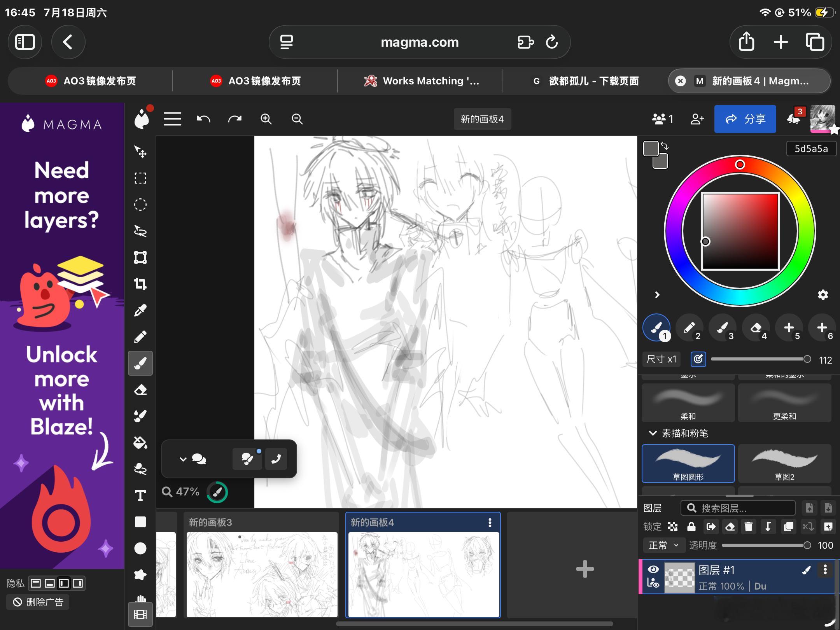Duplicate the current layer
Viewport: 840px width, 630px height.
point(789,527)
